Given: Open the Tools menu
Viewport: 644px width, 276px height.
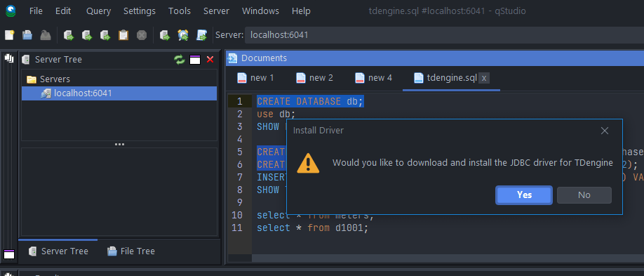Looking at the screenshot, I should coord(180,11).
